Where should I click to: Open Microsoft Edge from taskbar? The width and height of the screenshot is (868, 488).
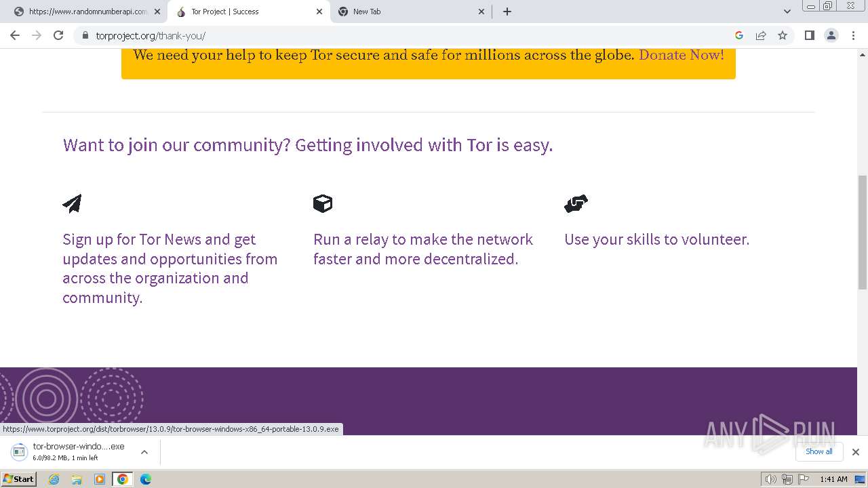pyautogui.click(x=146, y=479)
